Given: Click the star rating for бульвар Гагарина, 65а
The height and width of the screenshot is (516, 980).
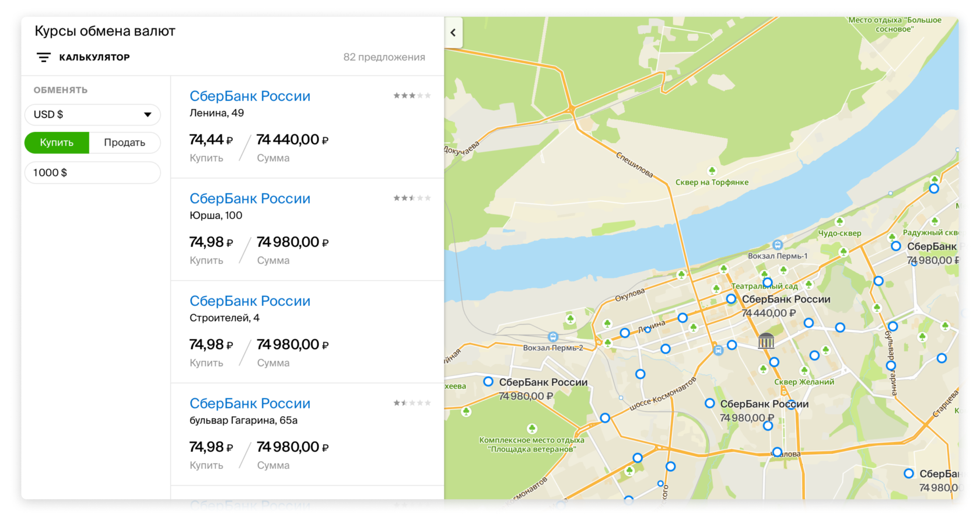Looking at the screenshot, I should coord(412,403).
